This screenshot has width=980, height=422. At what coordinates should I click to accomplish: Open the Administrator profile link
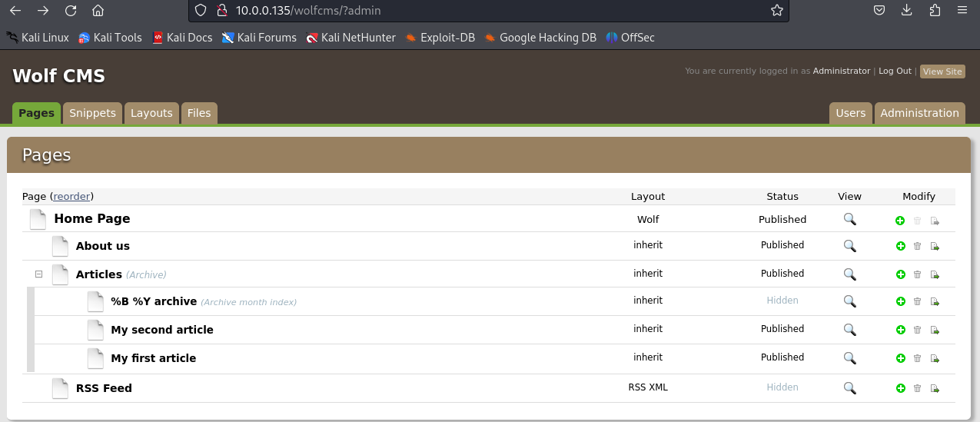point(842,71)
